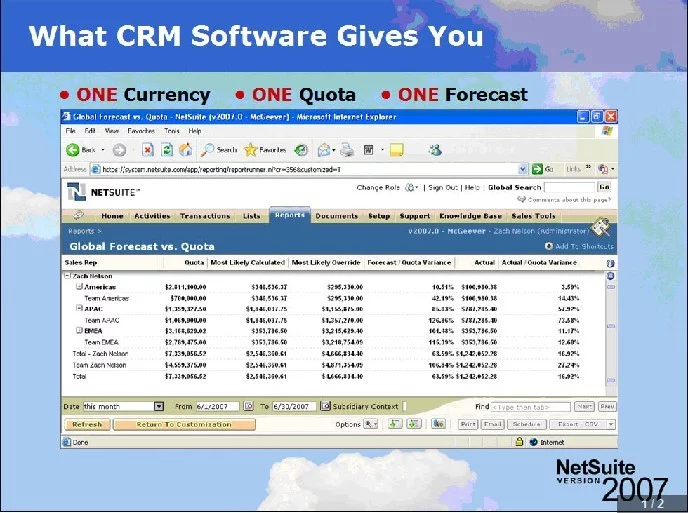
Task: Open the View menu
Action: (112, 131)
